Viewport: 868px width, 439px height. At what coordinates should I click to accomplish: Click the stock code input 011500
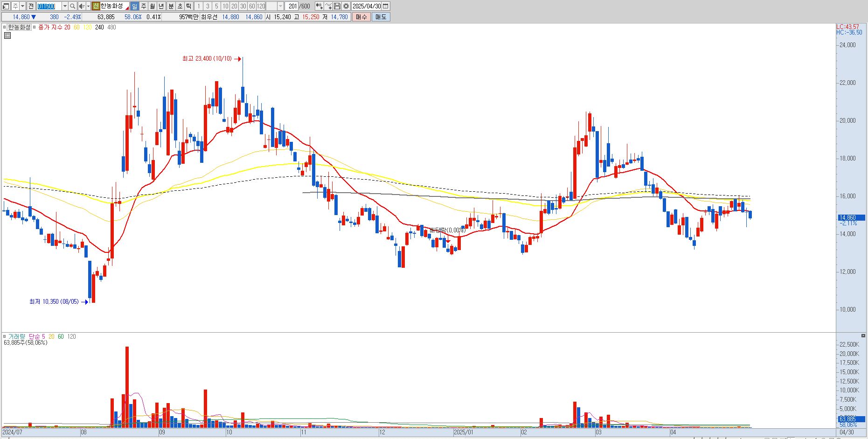pos(49,6)
